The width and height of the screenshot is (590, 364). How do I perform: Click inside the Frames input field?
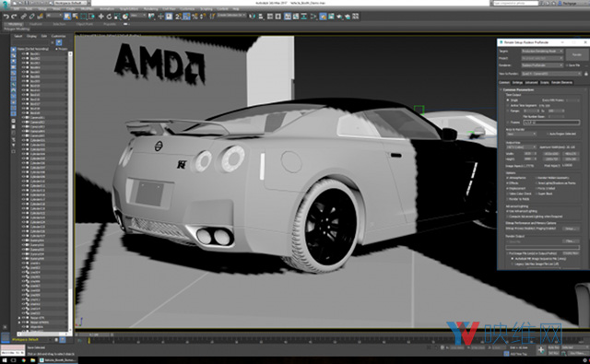[x=551, y=123]
